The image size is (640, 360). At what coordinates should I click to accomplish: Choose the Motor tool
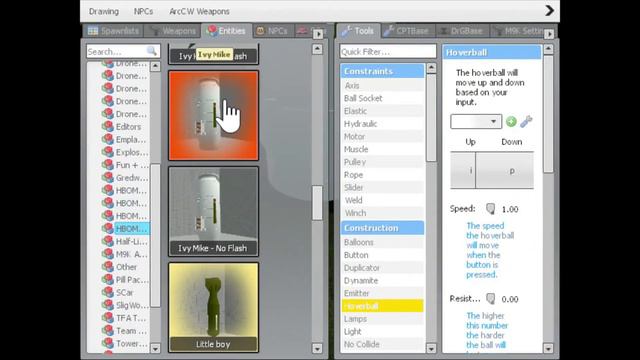coord(382,136)
